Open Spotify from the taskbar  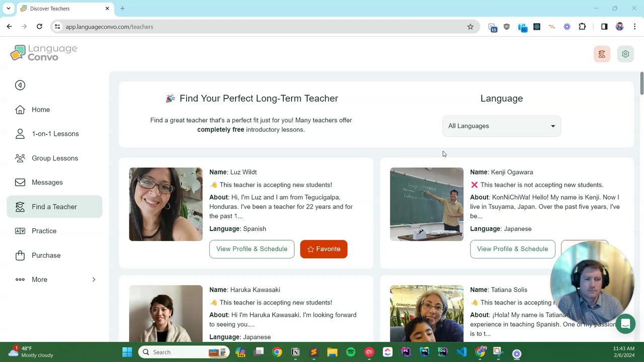(351, 352)
